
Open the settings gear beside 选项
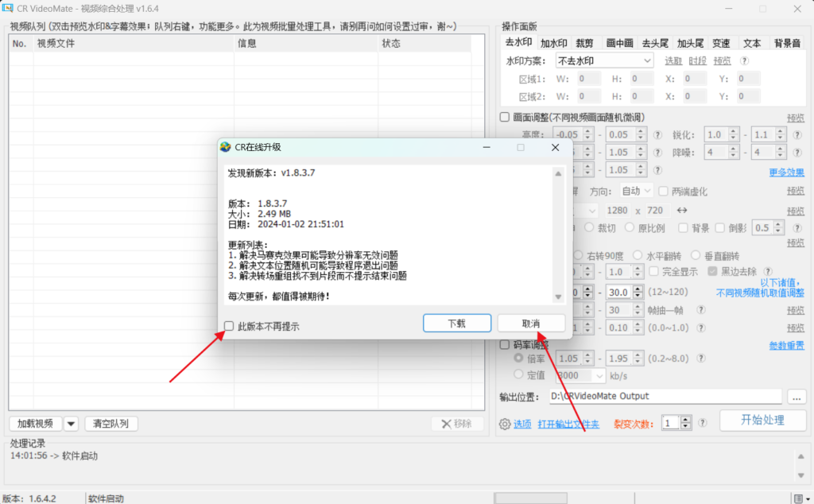[x=505, y=423]
